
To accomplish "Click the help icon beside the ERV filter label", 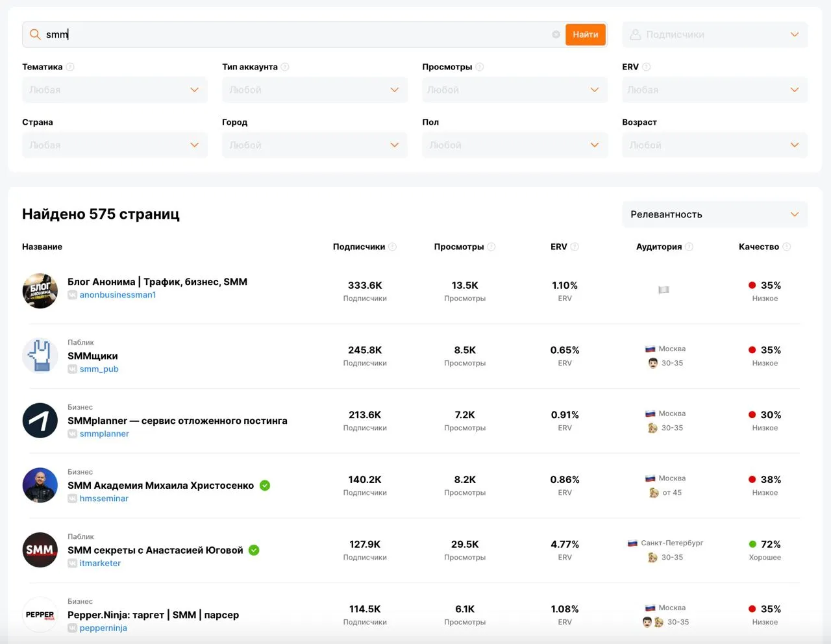I will pos(647,67).
